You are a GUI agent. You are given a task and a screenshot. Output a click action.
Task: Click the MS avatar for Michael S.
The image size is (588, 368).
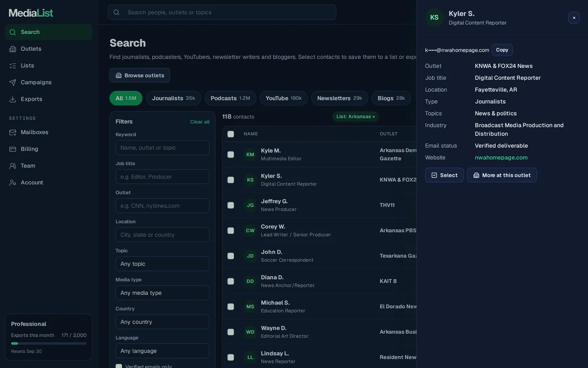tap(250, 307)
